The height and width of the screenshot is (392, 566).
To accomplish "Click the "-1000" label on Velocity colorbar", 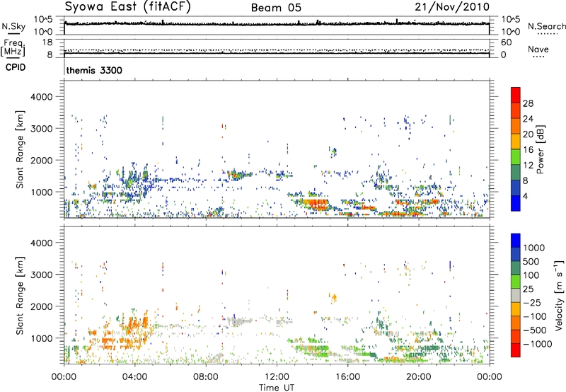I will (537, 344).
